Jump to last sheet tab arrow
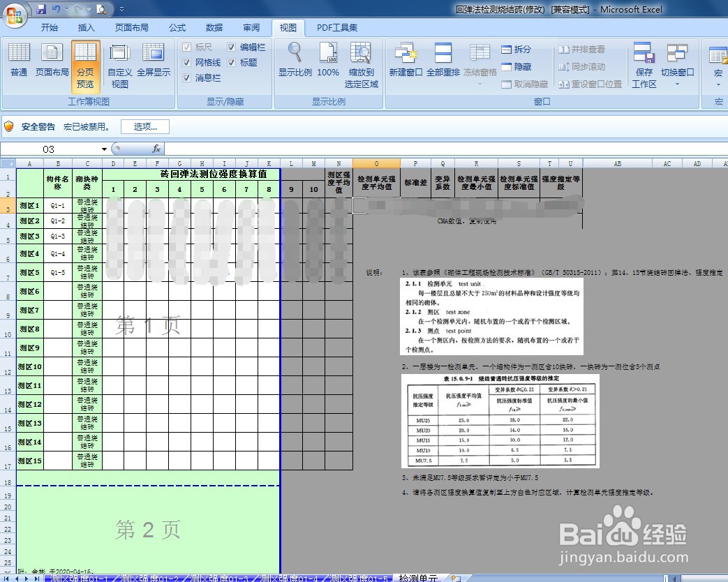This screenshot has height=582, width=728. (x=36, y=579)
